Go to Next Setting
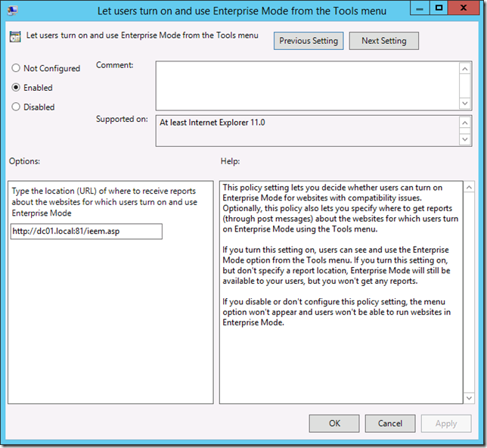This screenshot has width=487, height=448. (x=383, y=41)
